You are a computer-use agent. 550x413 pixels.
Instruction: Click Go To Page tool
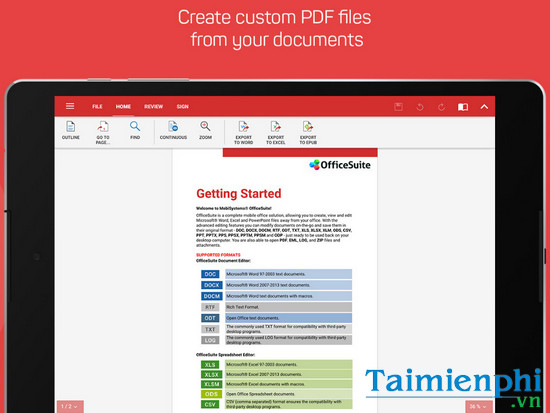click(x=103, y=133)
